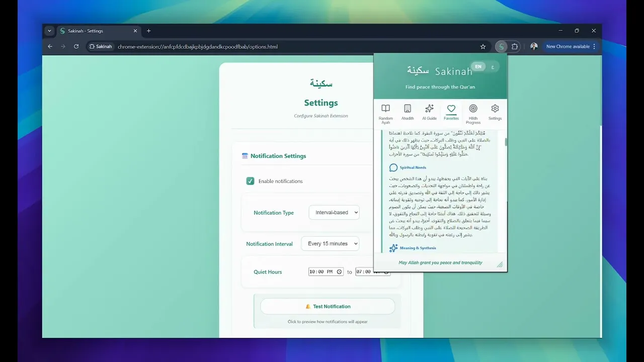Click the Spiritual Needs chat bubble icon

point(393,167)
